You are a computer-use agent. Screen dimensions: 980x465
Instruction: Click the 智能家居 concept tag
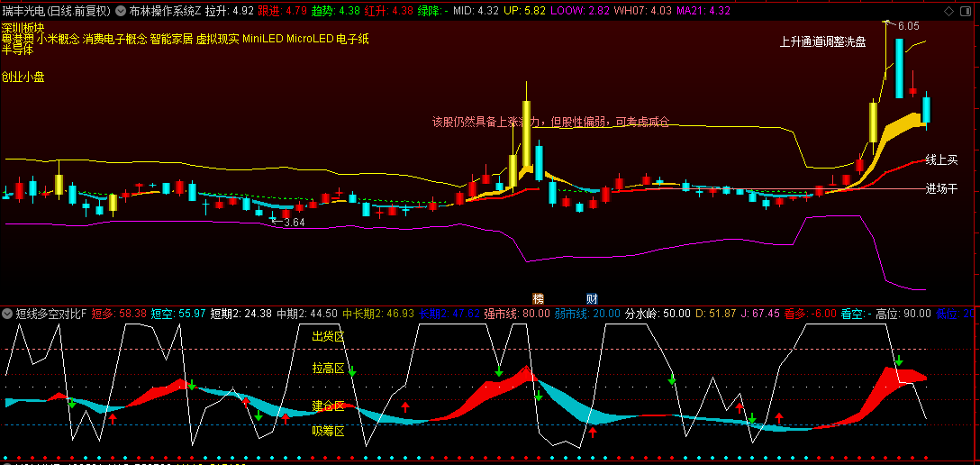(171, 39)
